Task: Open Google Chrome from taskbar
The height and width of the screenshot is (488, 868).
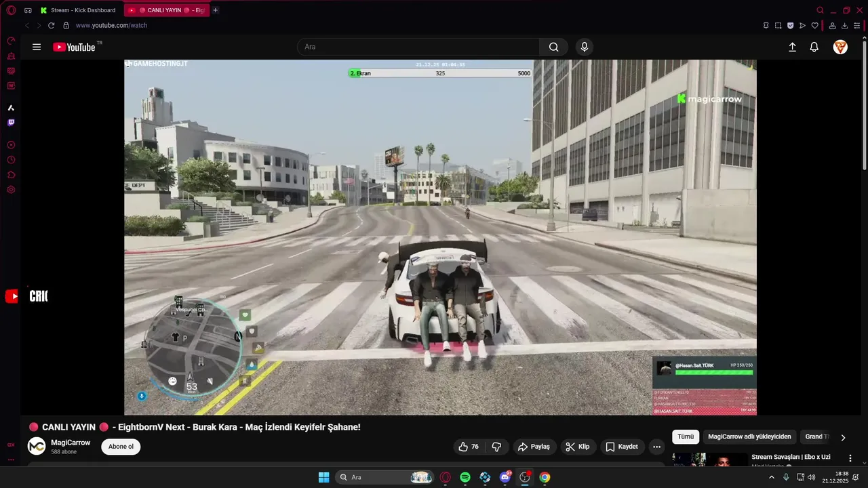Action: tap(545, 477)
